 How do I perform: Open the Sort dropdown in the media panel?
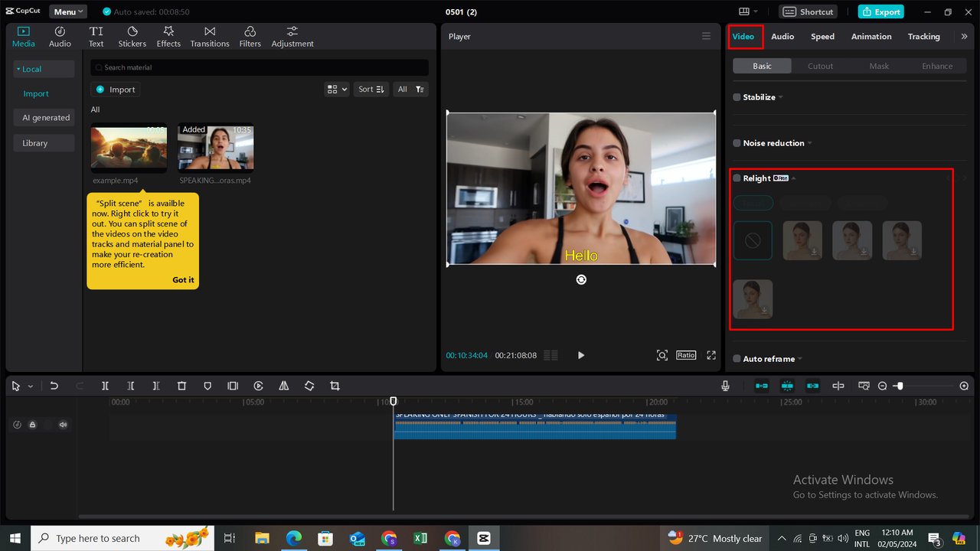(371, 89)
